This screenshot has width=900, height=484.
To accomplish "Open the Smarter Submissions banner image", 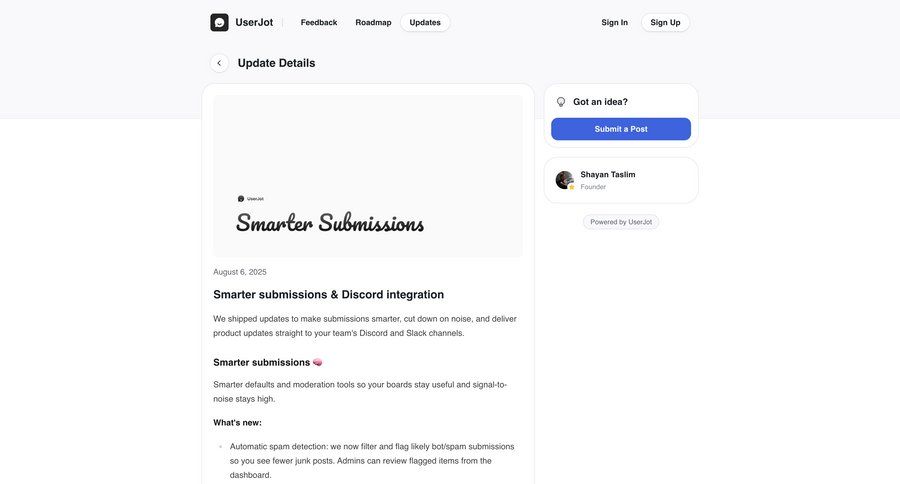I will point(368,176).
